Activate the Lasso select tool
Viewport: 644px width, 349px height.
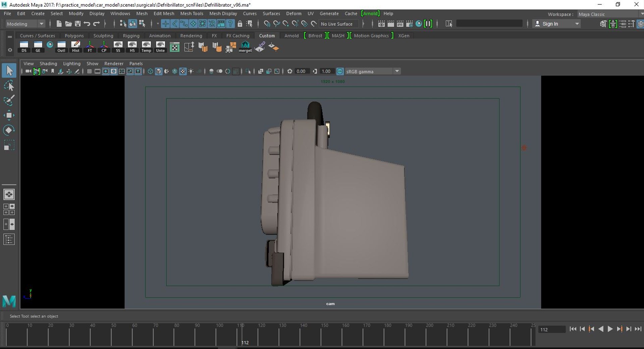[x=9, y=85]
